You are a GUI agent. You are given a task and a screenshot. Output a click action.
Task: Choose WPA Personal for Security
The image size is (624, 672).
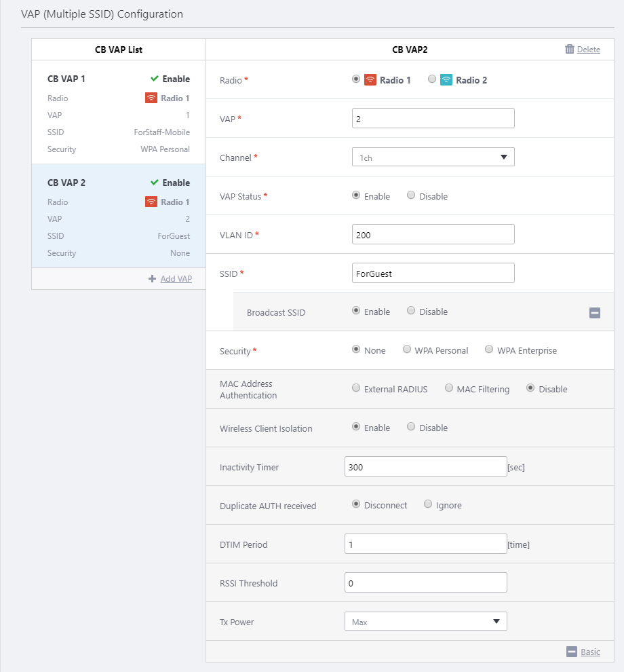click(x=407, y=350)
